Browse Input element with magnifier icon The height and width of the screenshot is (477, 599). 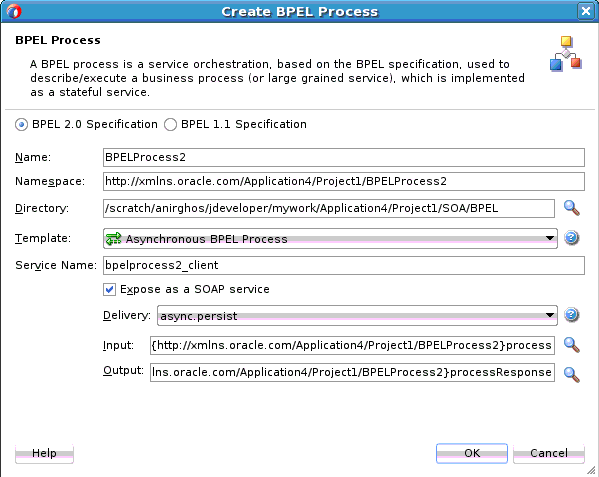coord(571,345)
